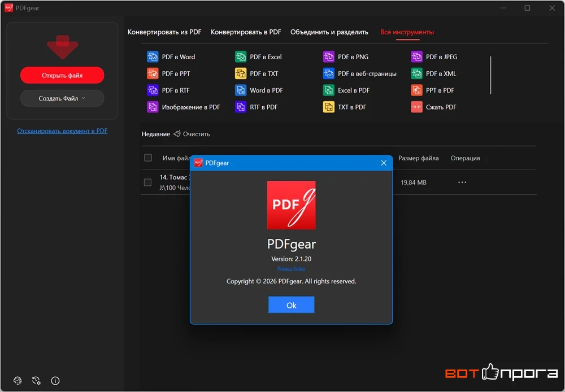Open the Privacy Policy link

pyautogui.click(x=291, y=268)
